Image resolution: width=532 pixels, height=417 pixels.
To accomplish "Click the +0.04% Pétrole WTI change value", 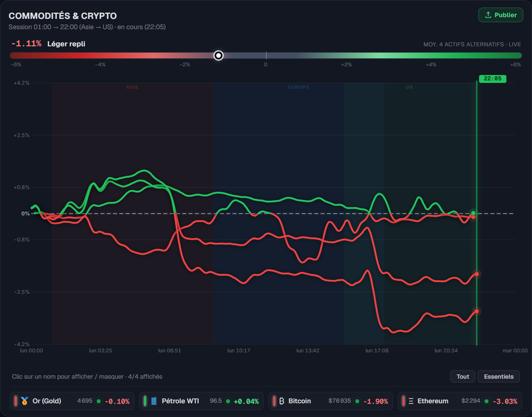I will (x=246, y=402).
